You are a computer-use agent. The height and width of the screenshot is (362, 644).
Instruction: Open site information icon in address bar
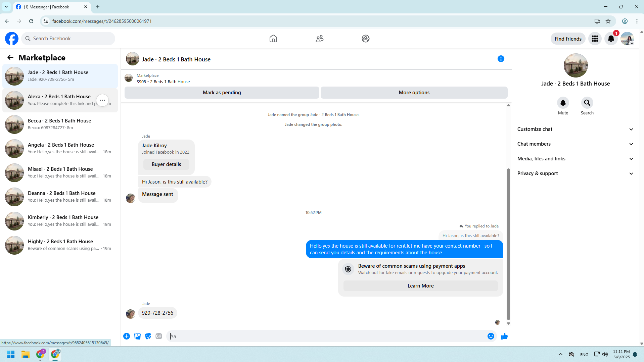(x=46, y=21)
